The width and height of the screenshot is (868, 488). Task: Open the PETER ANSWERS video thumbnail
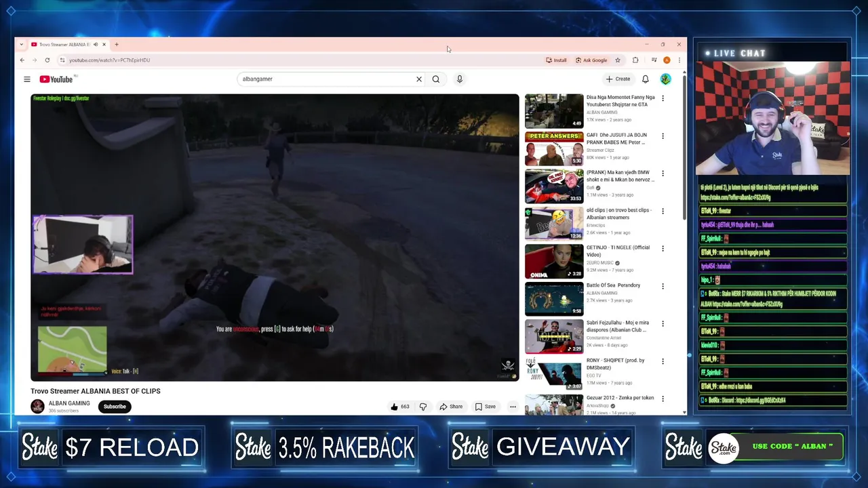coord(554,148)
